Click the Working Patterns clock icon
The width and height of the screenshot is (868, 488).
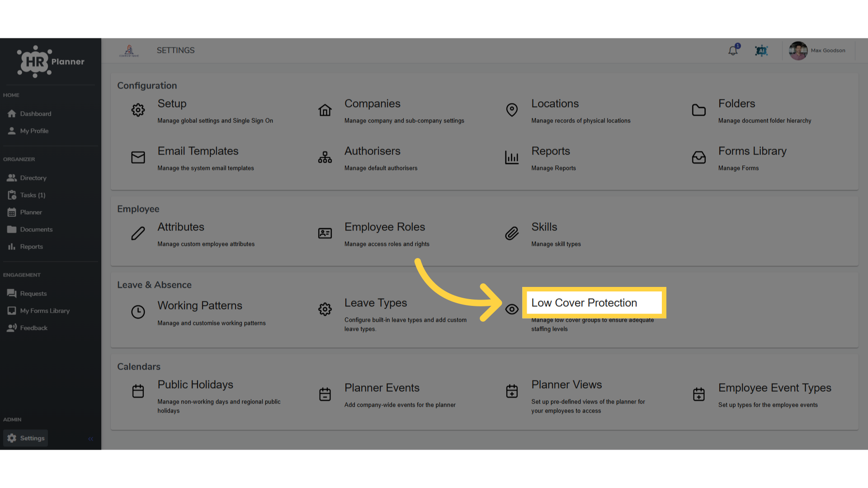[138, 312]
